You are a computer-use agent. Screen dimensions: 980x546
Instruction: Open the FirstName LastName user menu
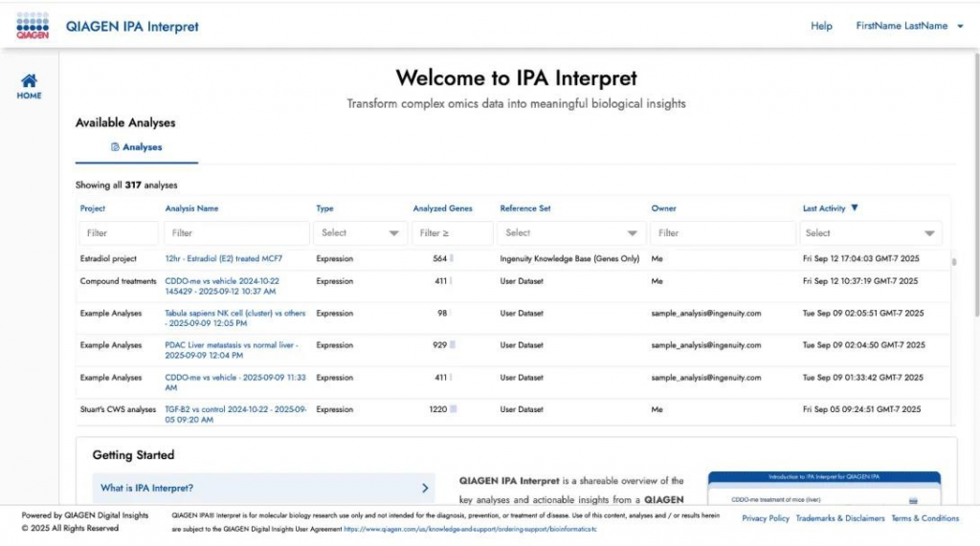[908, 26]
